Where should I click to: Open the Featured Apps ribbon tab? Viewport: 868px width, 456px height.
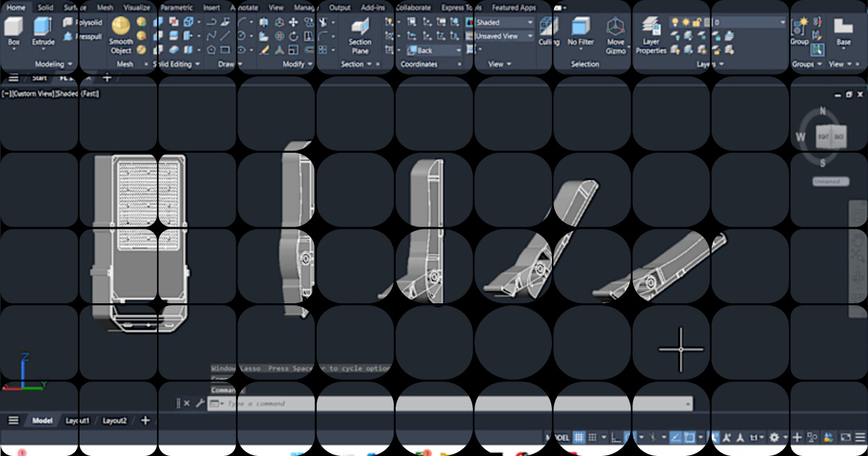point(514,7)
